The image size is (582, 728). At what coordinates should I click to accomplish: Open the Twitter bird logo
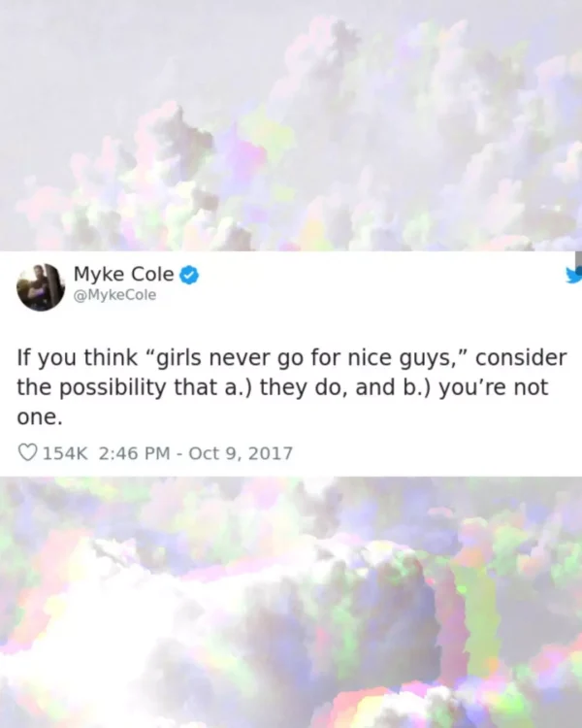pyautogui.click(x=574, y=276)
